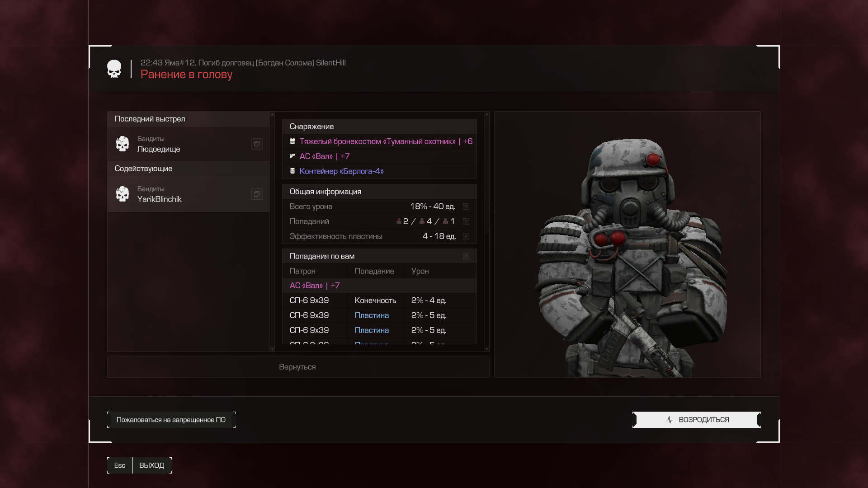Click the Конечность hit cell
Viewport: 868px width, 488px height.
point(375,300)
